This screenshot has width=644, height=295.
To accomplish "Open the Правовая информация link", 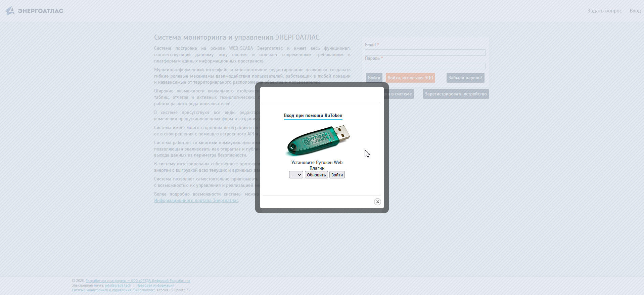I will [155, 285].
